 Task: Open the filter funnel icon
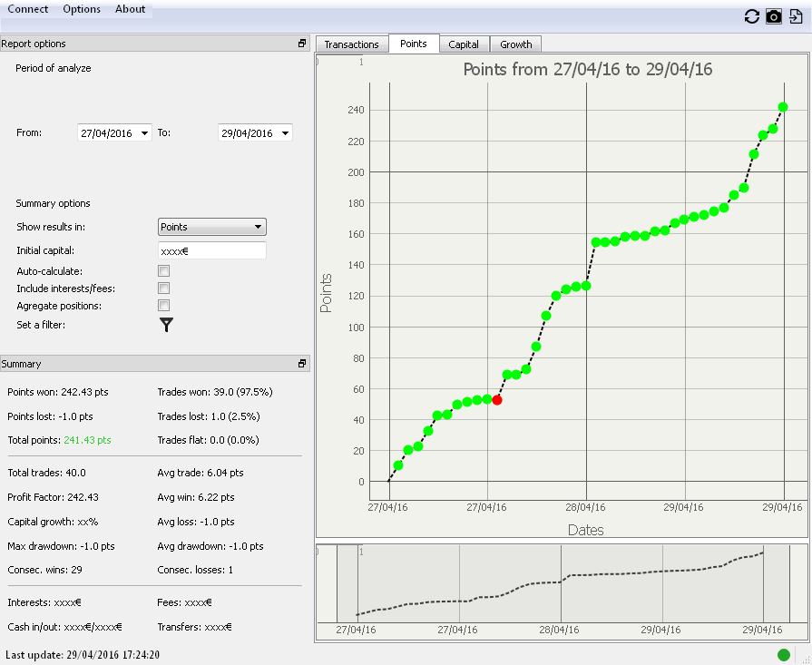[166, 325]
